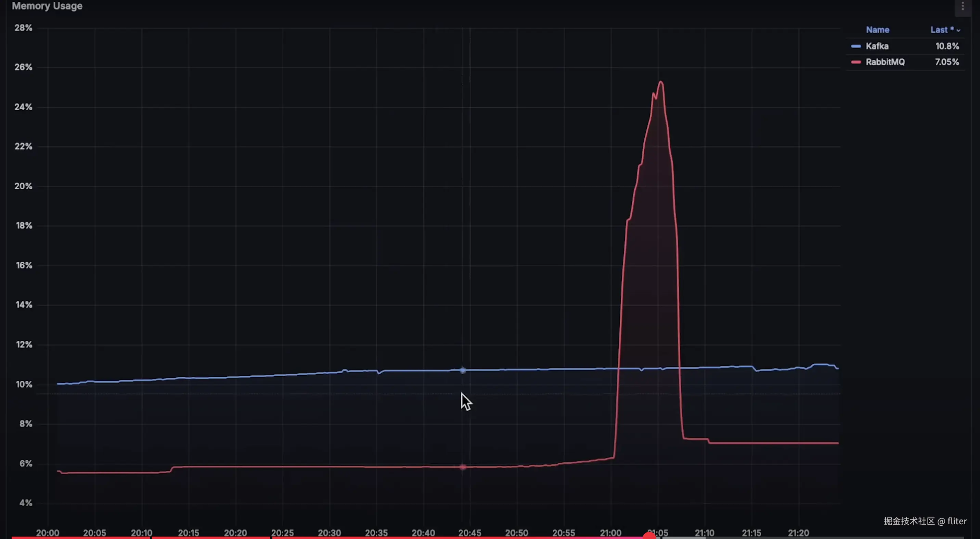Click the red video playhead scrubber knob
The height and width of the screenshot is (539, 980).
[x=649, y=536]
